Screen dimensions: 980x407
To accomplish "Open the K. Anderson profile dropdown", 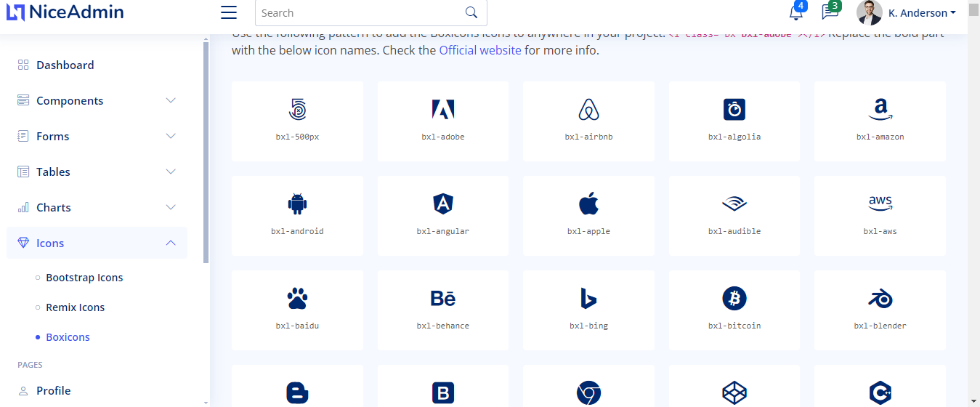I will click(907, 12).
